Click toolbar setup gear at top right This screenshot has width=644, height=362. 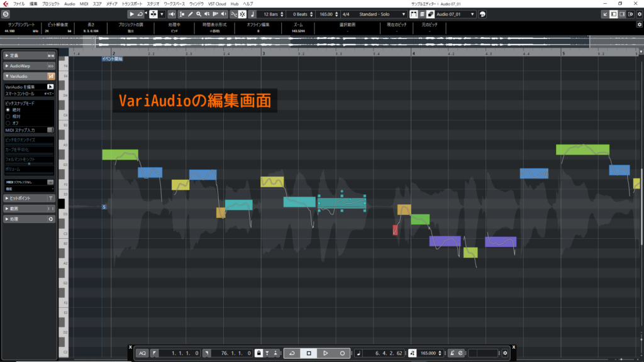pyautogui.click(x=640, y=14)
